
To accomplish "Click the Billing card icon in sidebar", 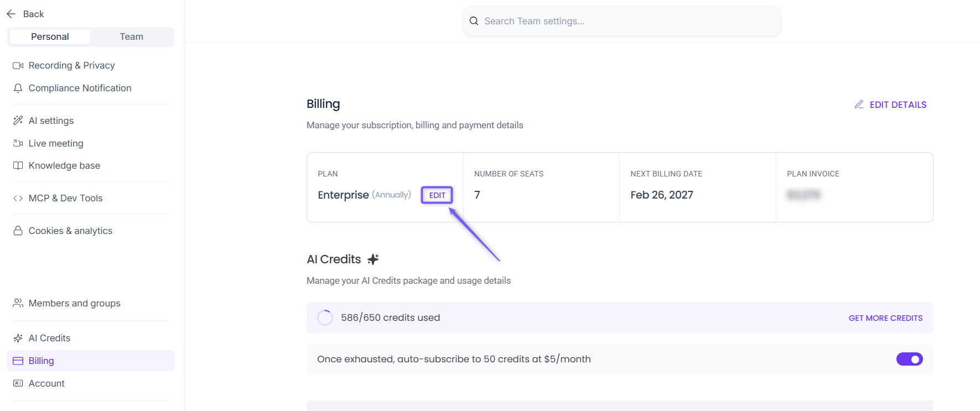I will (18, 361).
